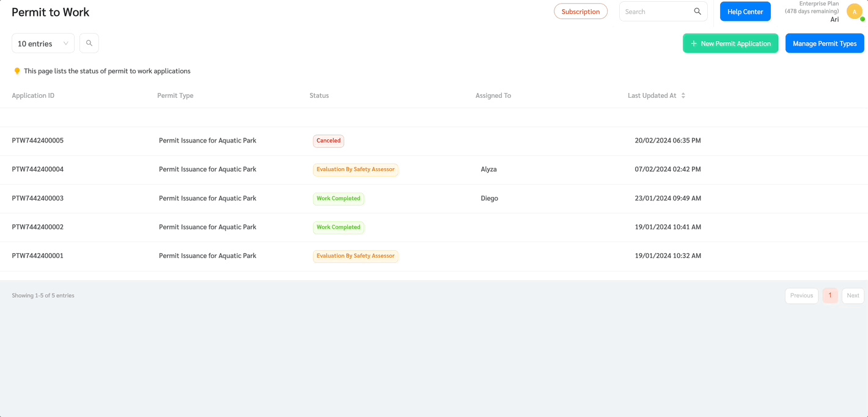Viewport: 868px width, 417px height.
Task: Open application PTW7442400002
Action: (x=37, y=227)
